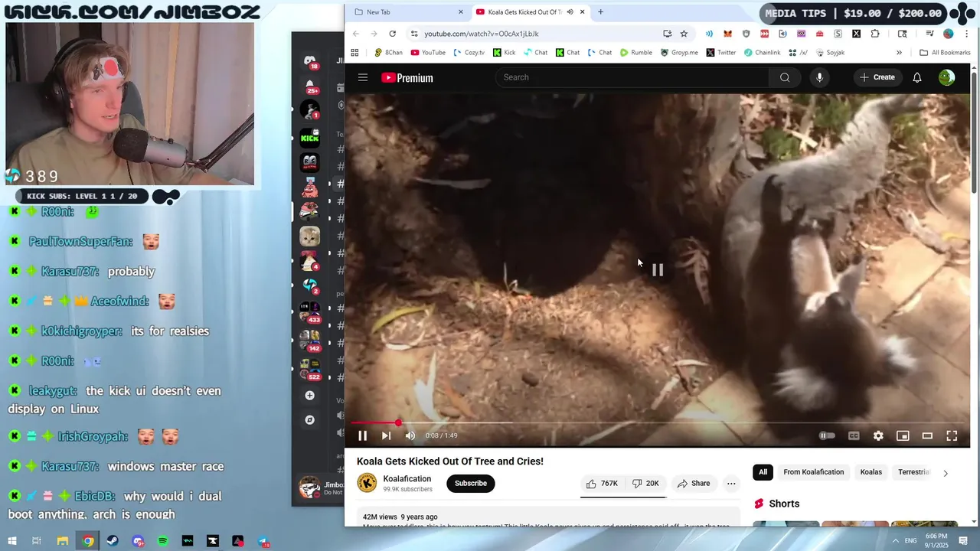Enable theater mode view
Screen dimensions: 980x551
tap(927, 435)
